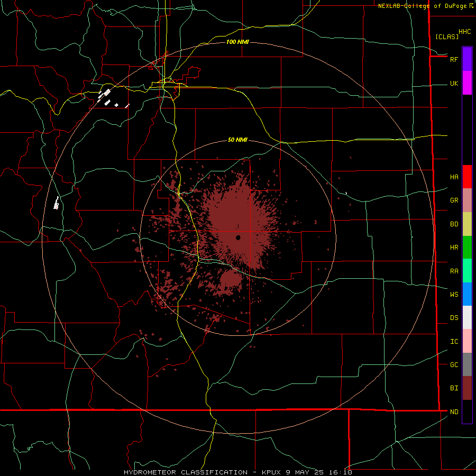
Task: Click the 'RA' legend label
Action: tap(454, 271)
